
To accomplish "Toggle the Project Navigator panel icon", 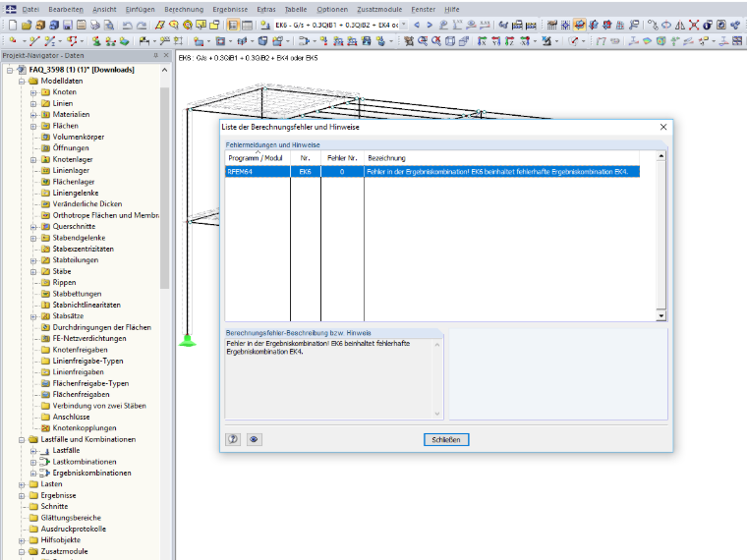I will 233,25.
